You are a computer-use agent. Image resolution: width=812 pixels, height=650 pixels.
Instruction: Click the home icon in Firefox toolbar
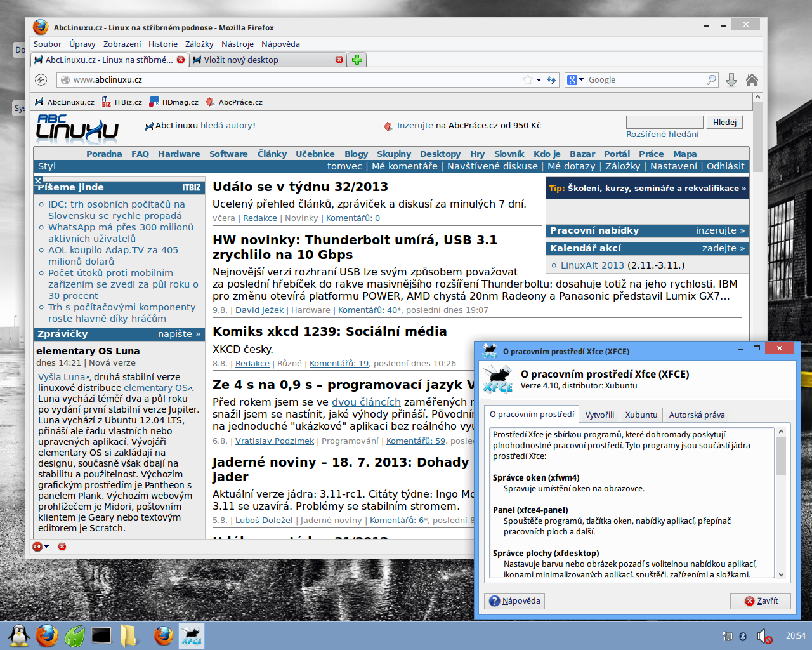click(x=752, y=80)
